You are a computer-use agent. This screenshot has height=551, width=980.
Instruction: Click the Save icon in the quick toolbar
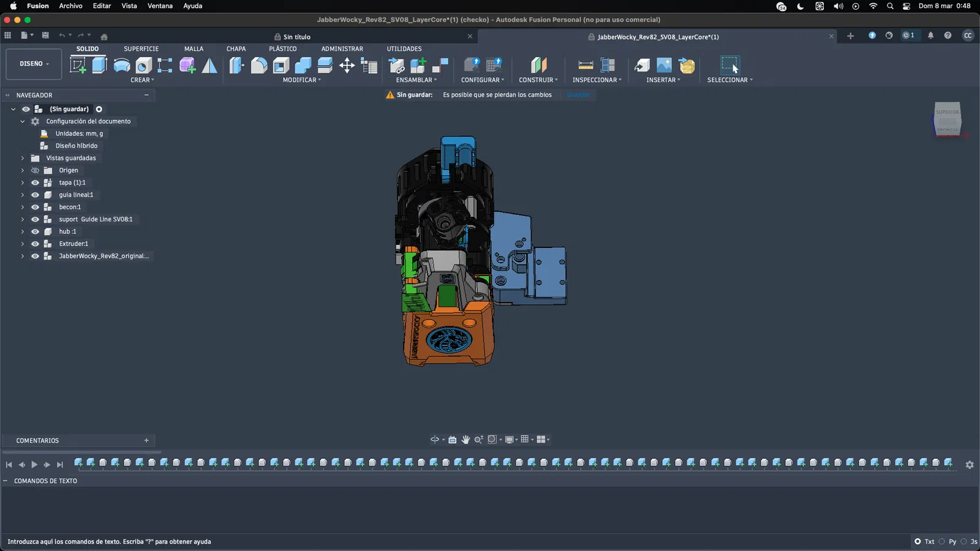tap(45, 36)
